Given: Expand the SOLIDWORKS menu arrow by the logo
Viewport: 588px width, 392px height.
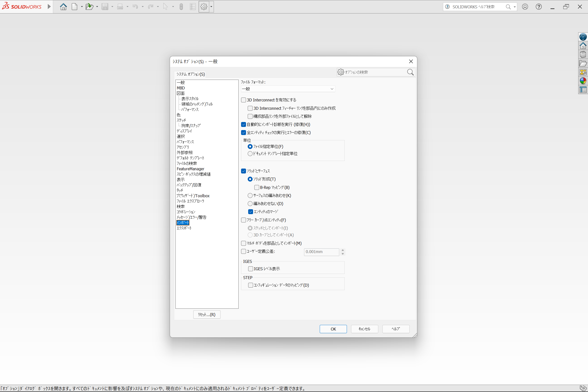Looking at the screenshot, I should pyautogui.click(x=49, y=7).
